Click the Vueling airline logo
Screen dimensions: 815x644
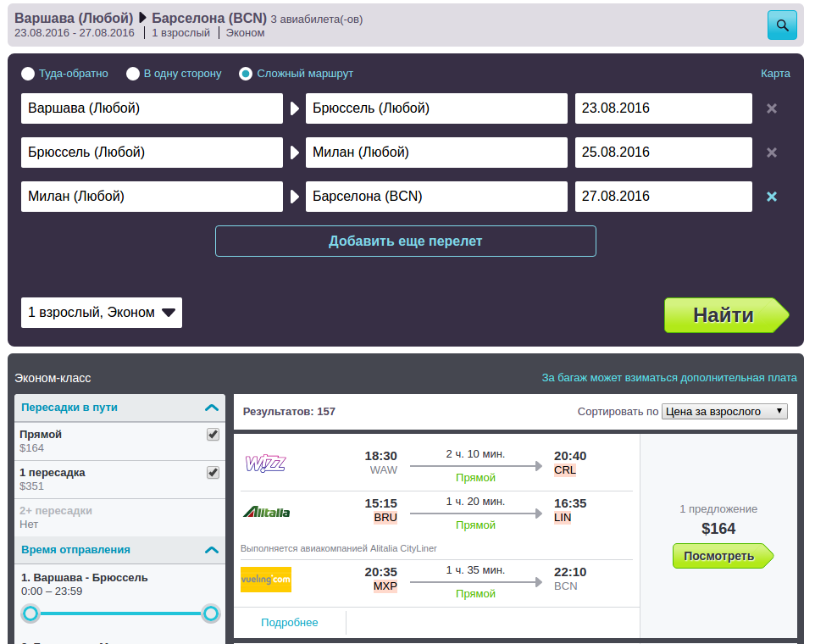click(x=266, y=580)
